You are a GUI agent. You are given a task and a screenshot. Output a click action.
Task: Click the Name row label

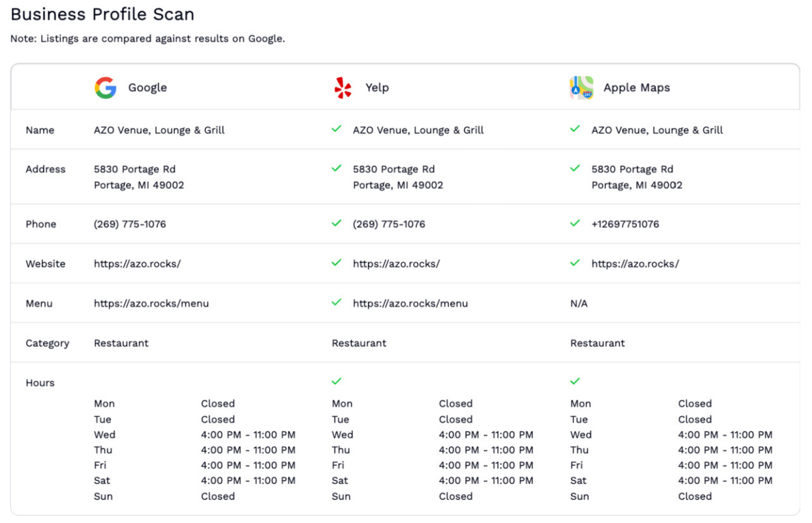[40, 130]
